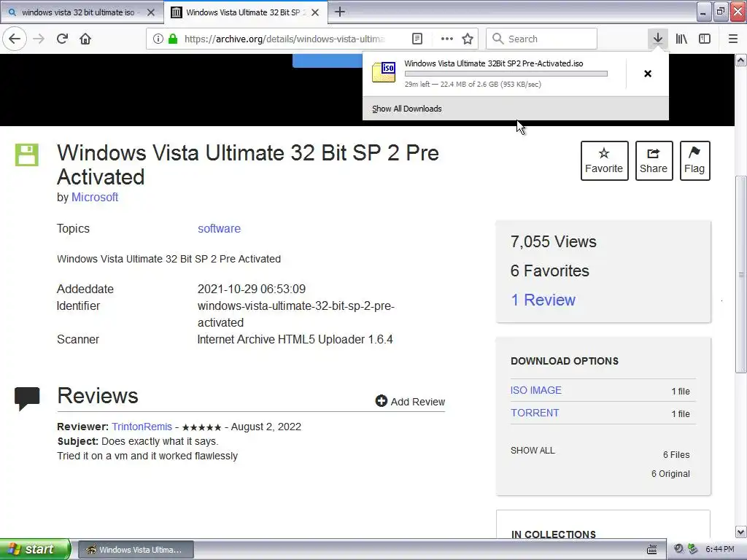This screenshot has width=747, height=560.
Task: Click Internet Archive HTML5 Uploader 1.6.4 text
Action: [295, 340]
